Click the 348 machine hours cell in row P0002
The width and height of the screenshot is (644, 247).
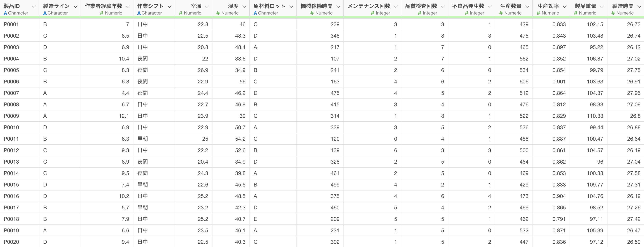tap(320, 36)
